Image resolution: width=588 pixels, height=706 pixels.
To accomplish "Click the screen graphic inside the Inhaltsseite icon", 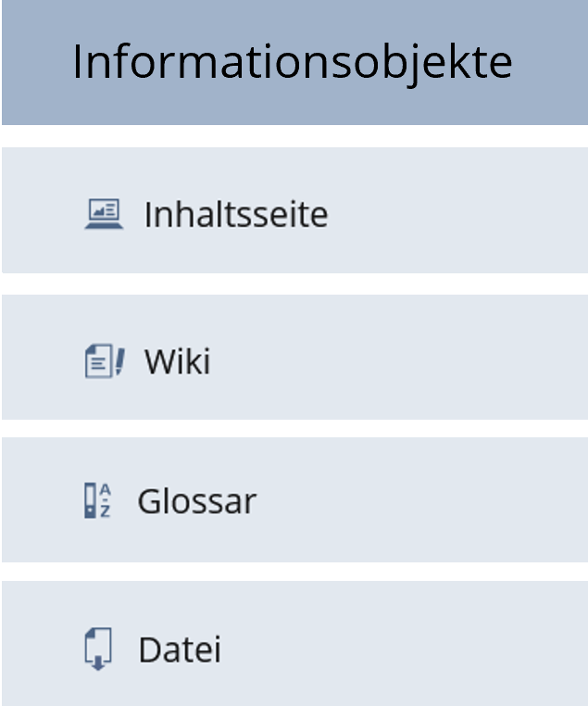I will tap(103, 210).
